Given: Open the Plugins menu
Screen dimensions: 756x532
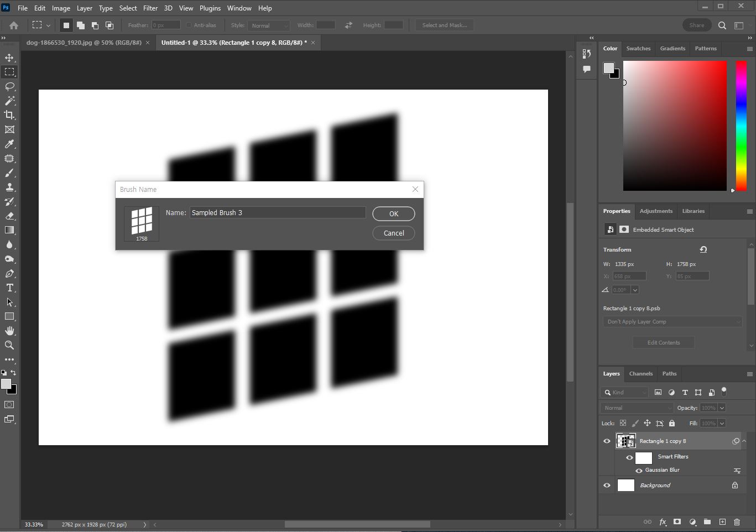Looking at the screenshot, I should click(x=210, y=8).
